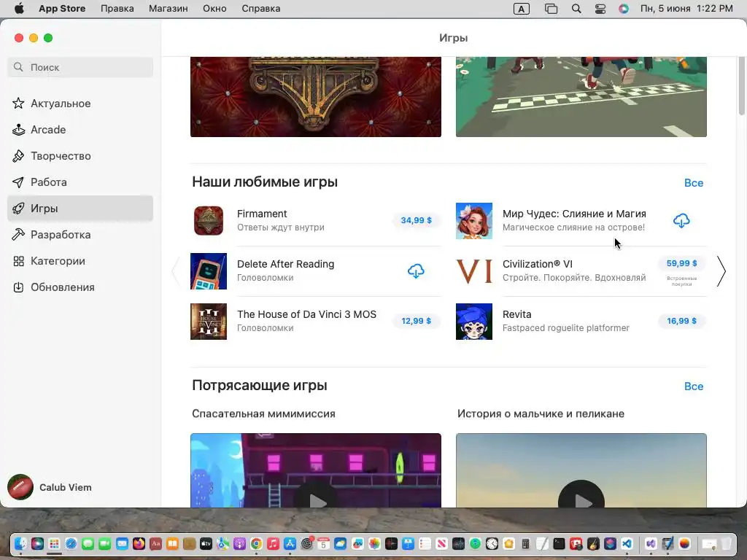
Task: Open the Firmament app icon
Action: (x=209, y=221)
